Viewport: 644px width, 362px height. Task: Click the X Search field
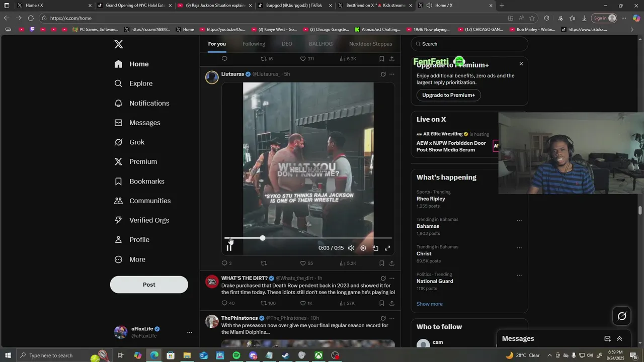point(469,44)
